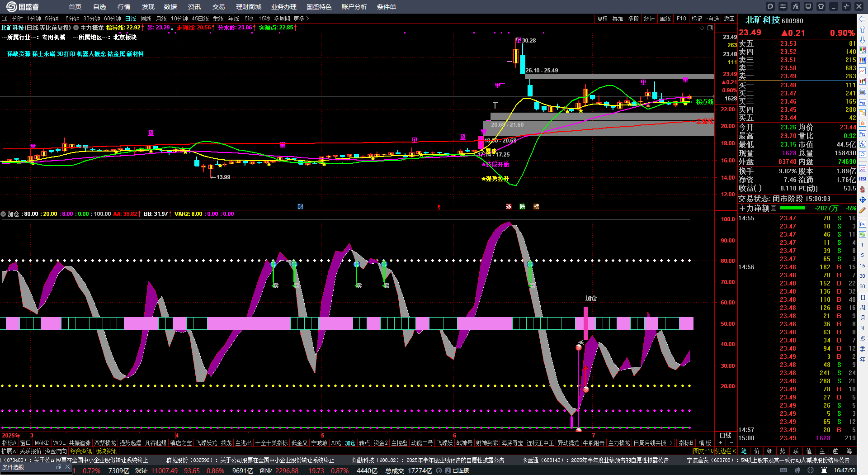Screen dimensions: 868x475
Task: Toggle the main chart indicator circle button
Action: pyautogui.click(x=76, y=28)
